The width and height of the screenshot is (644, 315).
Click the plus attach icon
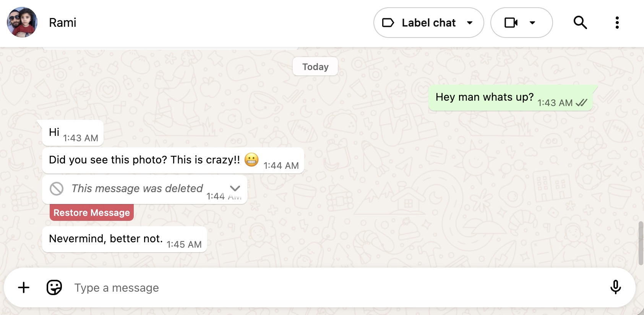pos(24,287)
